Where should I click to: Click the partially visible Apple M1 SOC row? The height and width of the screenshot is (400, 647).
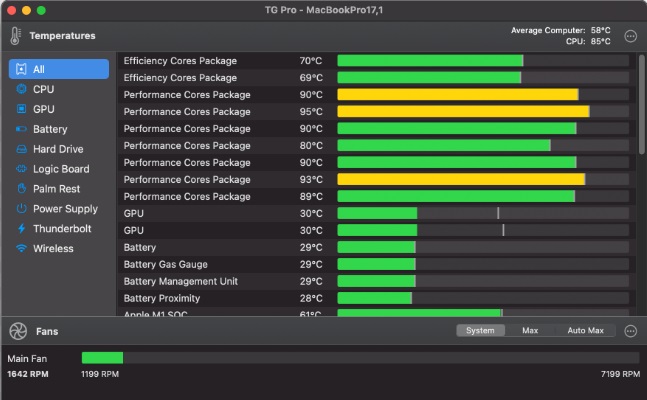coord(376,312)
